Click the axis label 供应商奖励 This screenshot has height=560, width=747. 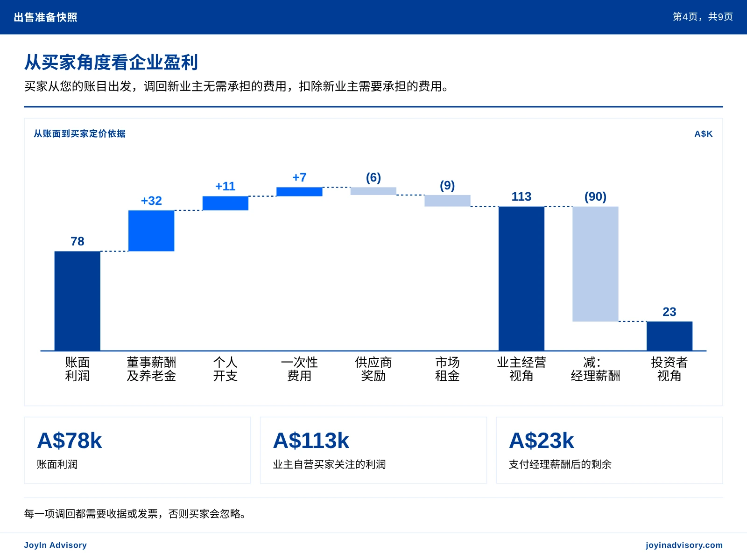coord(373,369)
